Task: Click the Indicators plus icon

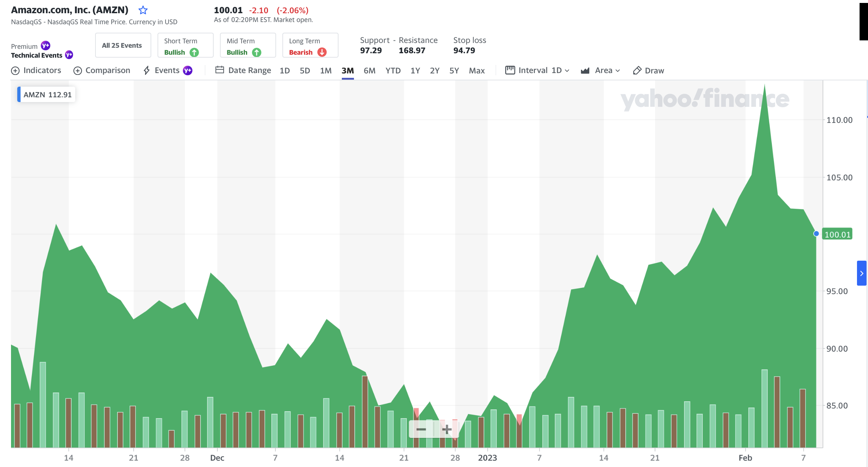Action: pyautogui.click(x=15, y=70)
